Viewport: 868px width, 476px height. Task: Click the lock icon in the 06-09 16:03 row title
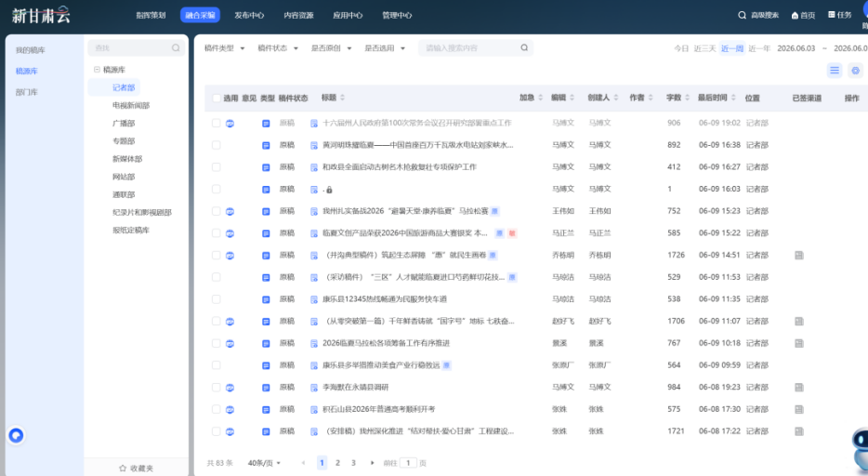(329, 190)
